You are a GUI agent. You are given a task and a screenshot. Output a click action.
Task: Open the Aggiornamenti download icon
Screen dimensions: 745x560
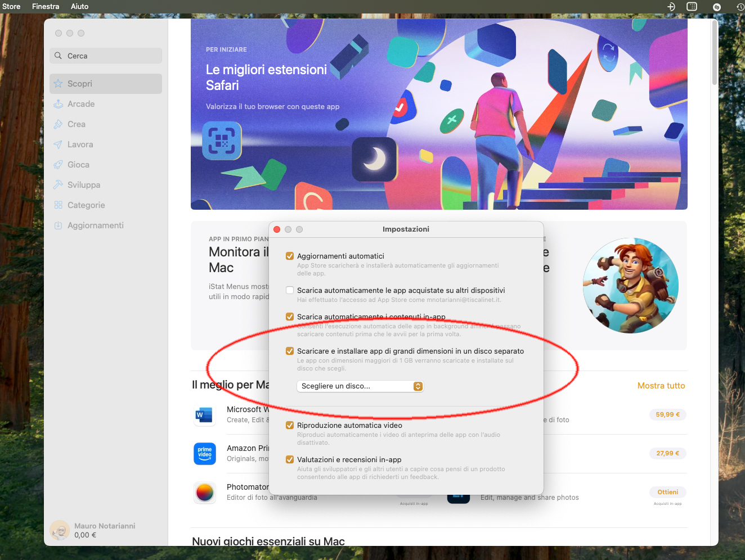(x=58, y=225)
